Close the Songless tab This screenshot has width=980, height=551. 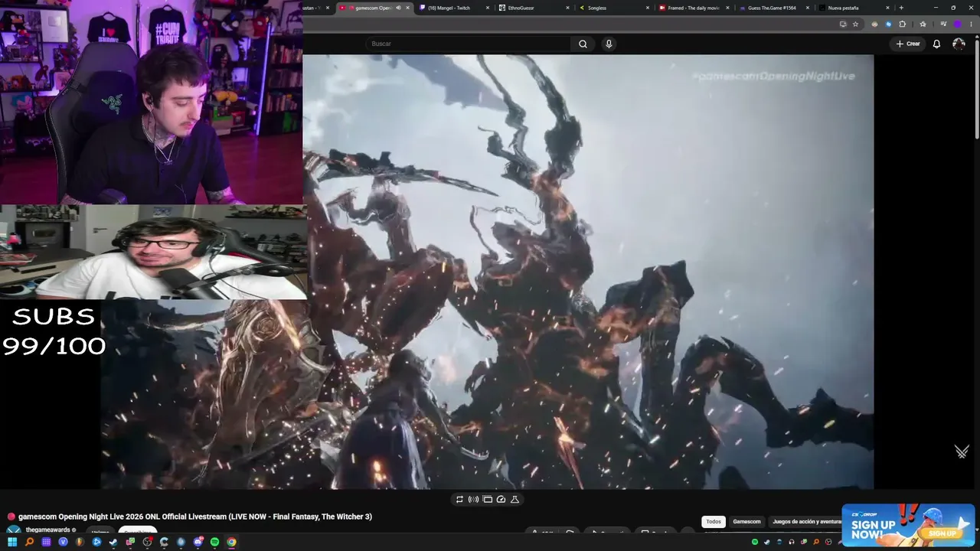coord(647,8)
